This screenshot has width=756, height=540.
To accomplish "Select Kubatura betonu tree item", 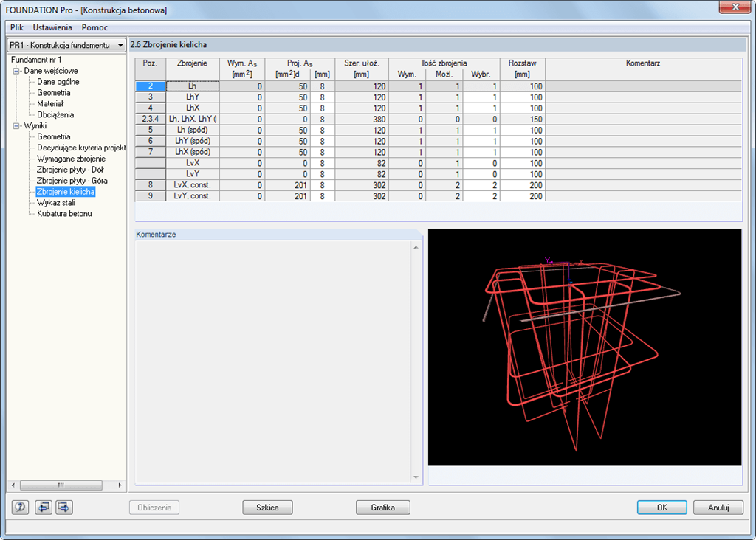I will (x=64, y=214).
